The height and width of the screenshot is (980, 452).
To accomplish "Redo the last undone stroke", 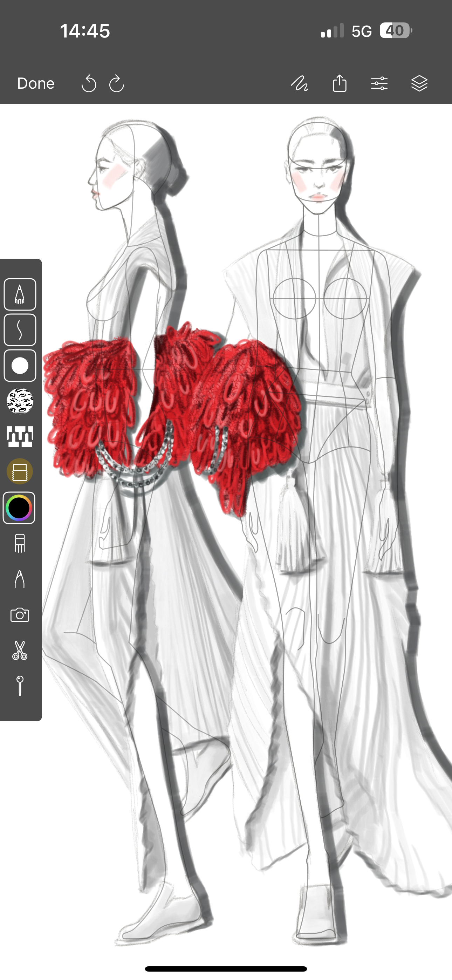I will point(116,83).
